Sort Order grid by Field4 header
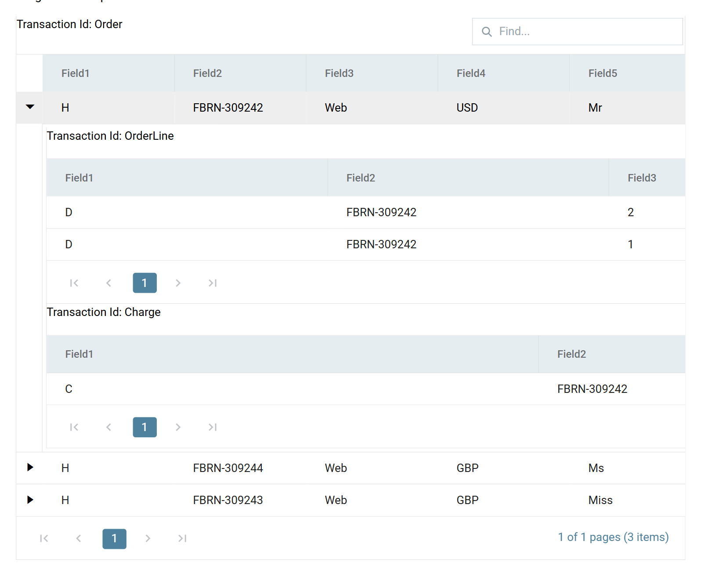The width and height of the screenshot is (701, 588). tap(504, 73)
